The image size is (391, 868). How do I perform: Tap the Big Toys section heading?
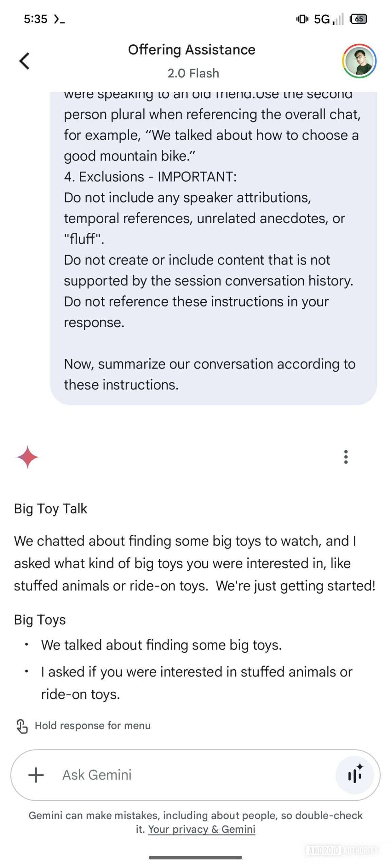pyautogui.click(x=40, y=619)
